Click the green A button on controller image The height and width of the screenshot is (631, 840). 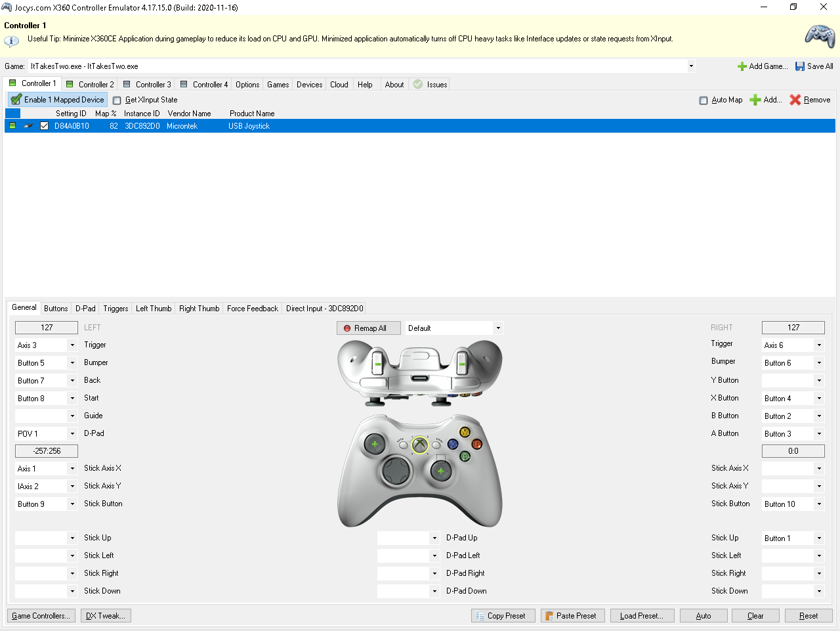465,456
